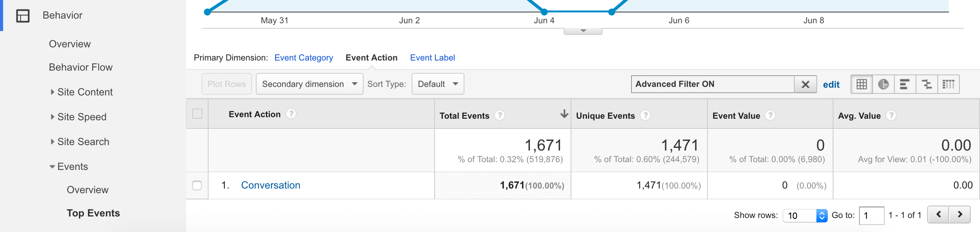Toggle the select-all checkbox in table header
Screen dimensions: 980x232
[x=197, y=114]
